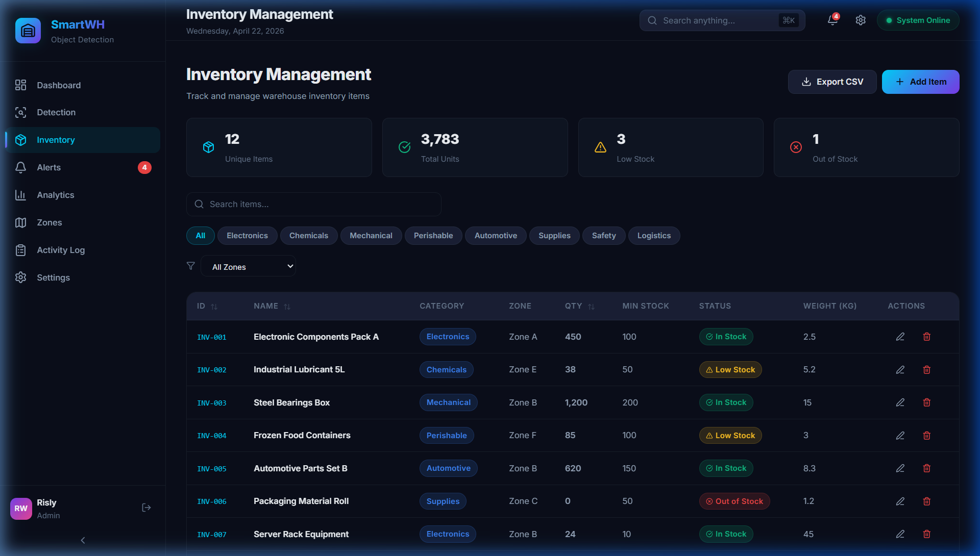
Task: Collapse the sidebar with bottom chevron
Action: [83, 540]
